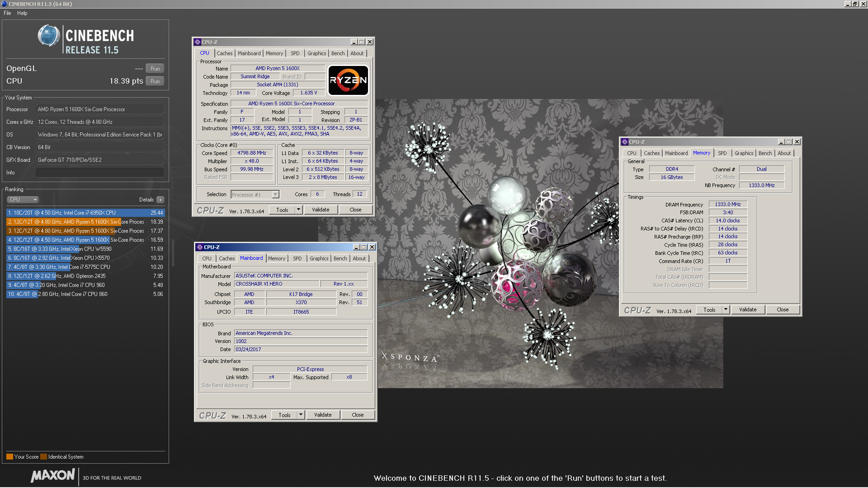The image size is (868, 488).
Task: Minimize the top CPU-Z window
Action: tap(354, 42)
